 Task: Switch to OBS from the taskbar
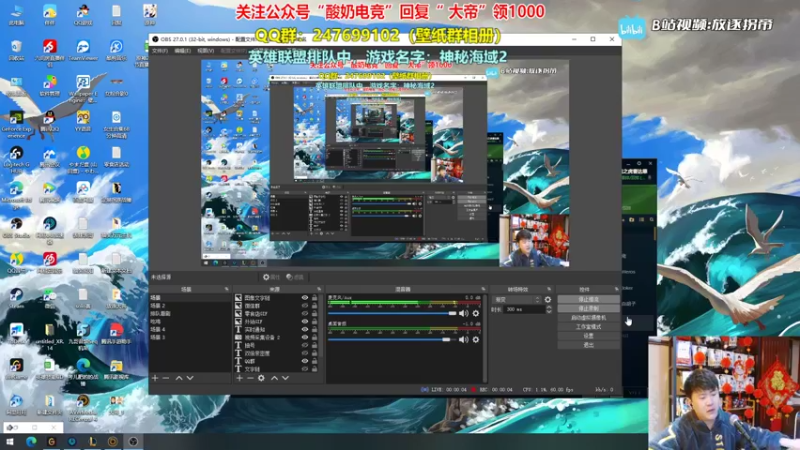click(133, 442)
